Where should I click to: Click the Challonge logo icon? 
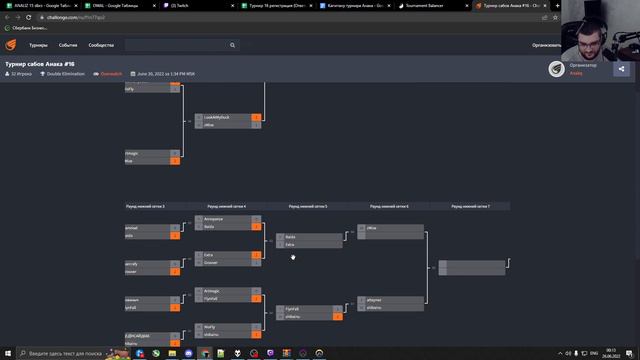pyautogui.click(x=11, y=45)
